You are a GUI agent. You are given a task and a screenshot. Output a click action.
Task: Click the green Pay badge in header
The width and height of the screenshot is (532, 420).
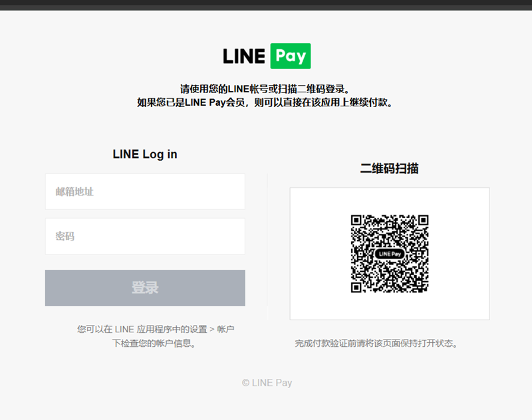tap(291, 56)
